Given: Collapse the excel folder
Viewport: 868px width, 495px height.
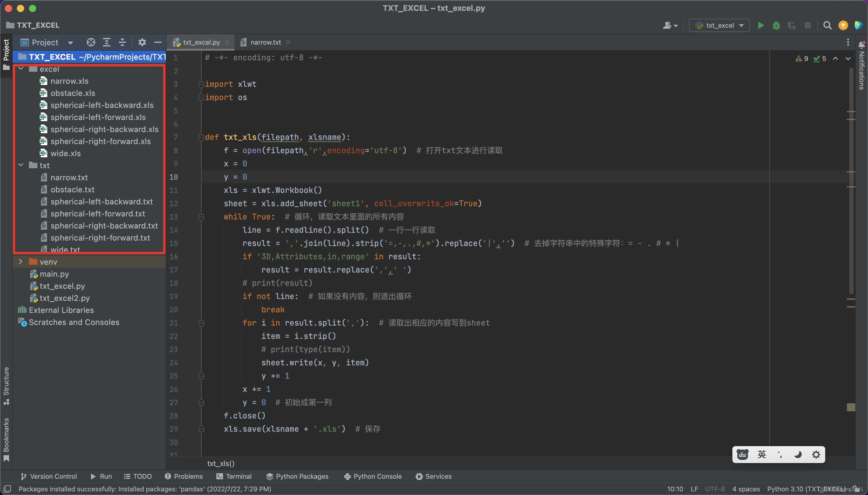Looking at the screenshot, I should (21, 69).
